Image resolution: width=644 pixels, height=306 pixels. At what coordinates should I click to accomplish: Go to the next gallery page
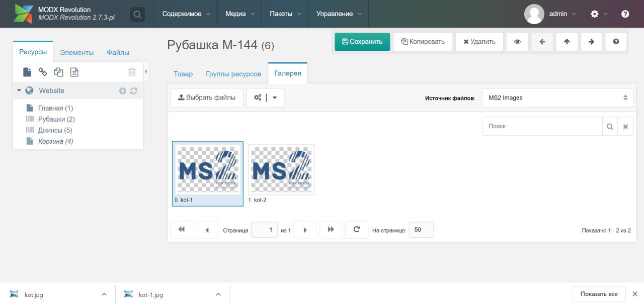[x=305, y=230]
